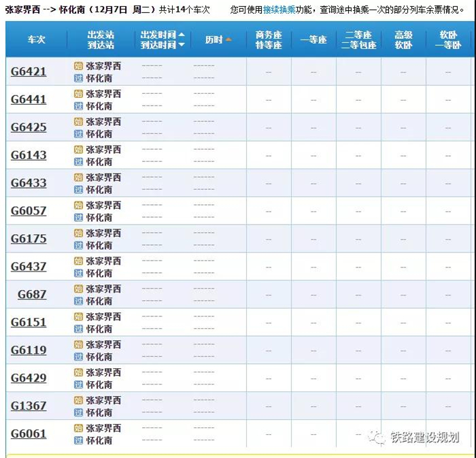Click the 始 origin icon in G6425 row
Image resolution: width=476 pixels, height=458 pixels.
click(78, 122)
